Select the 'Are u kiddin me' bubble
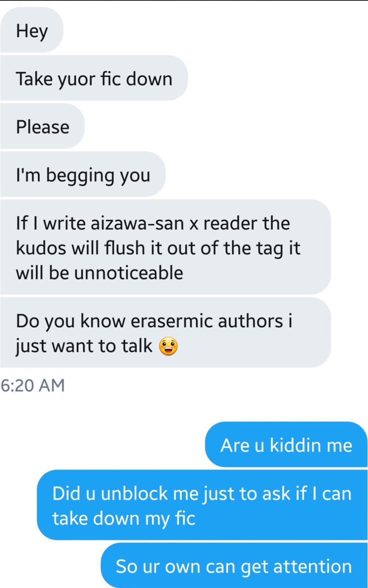Viewport: 368px width, 588px height. (x=286, y=444)
